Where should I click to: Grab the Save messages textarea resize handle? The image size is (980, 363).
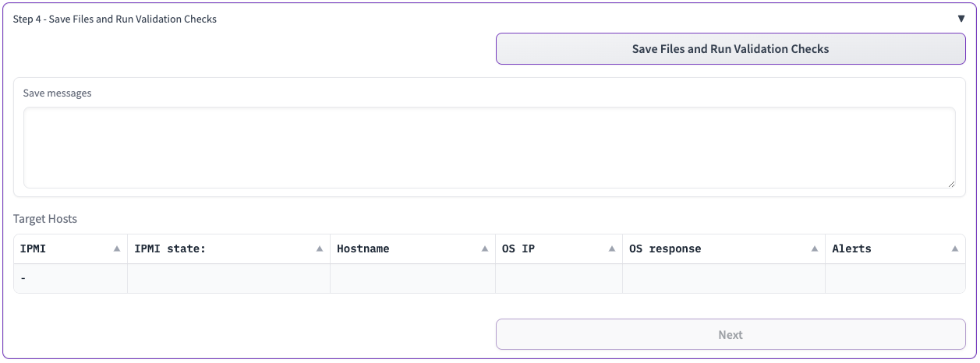[x=950, y=183]
